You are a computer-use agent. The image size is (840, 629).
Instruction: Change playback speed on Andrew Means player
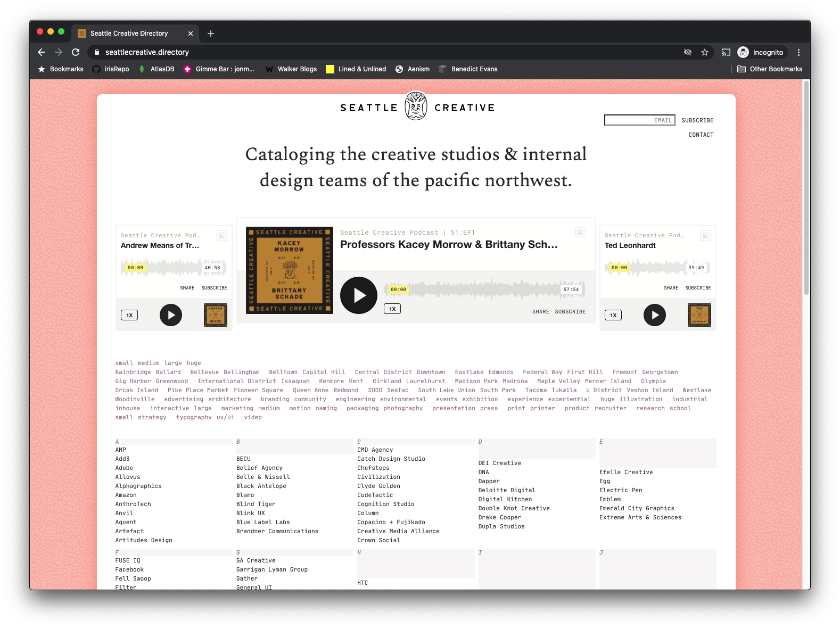tap(129, 315)
